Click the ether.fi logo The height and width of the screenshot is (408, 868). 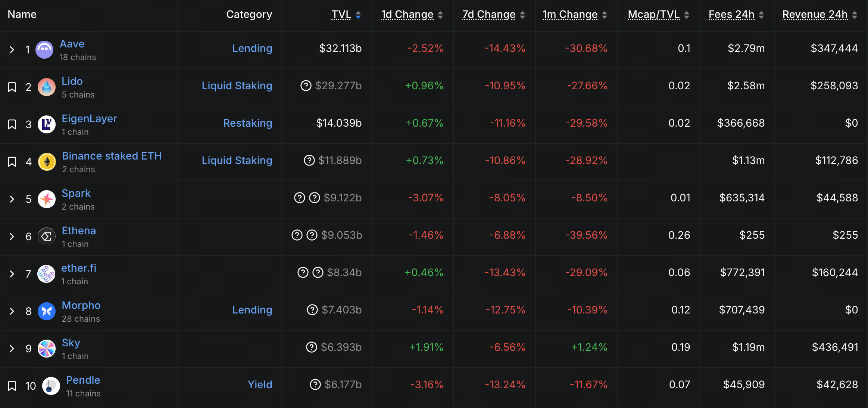point(47,273)
